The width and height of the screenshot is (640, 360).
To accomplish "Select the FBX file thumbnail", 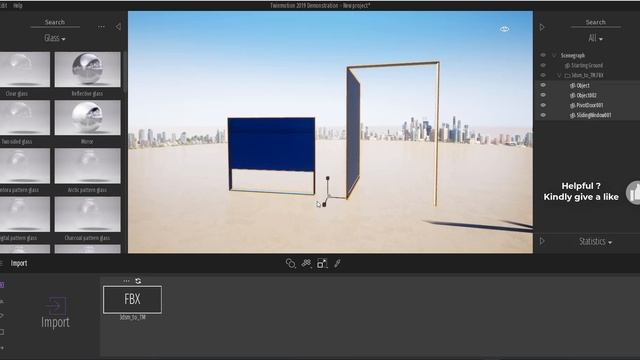I will click(132, 300).
